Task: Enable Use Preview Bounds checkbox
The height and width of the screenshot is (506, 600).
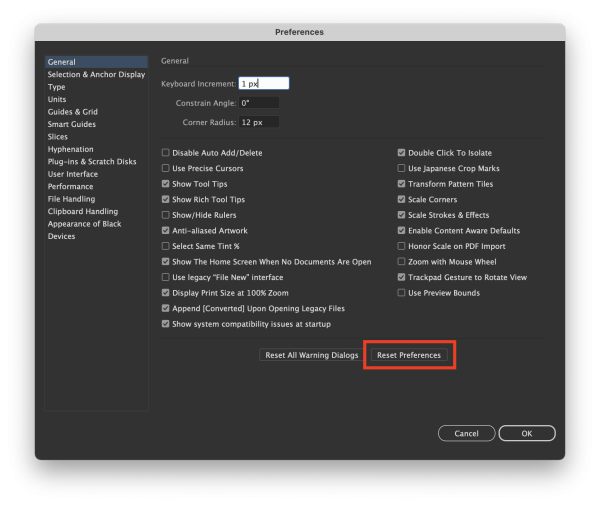Action: click(402, 293)
